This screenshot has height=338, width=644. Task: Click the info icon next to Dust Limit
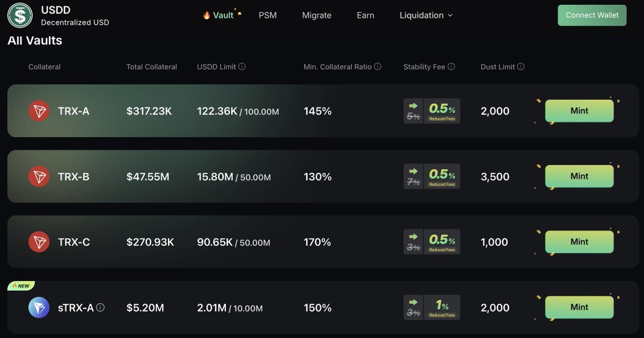tap(521, 67)
